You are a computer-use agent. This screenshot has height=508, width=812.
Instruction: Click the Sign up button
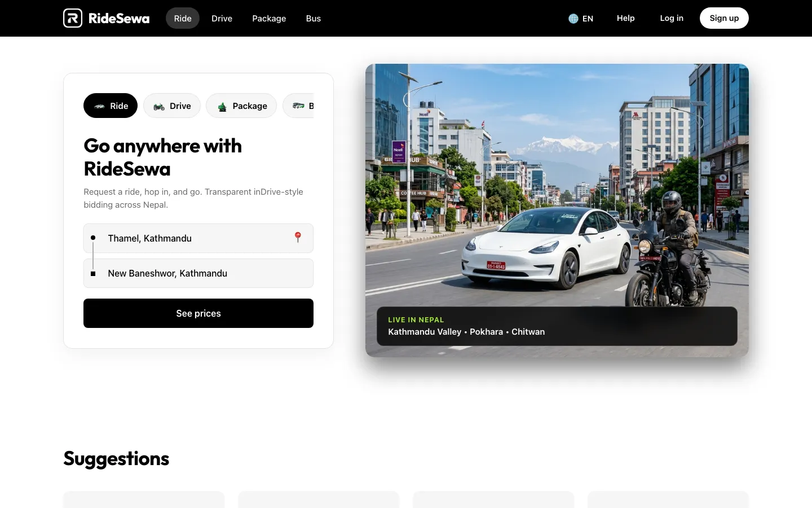[724, 18]
